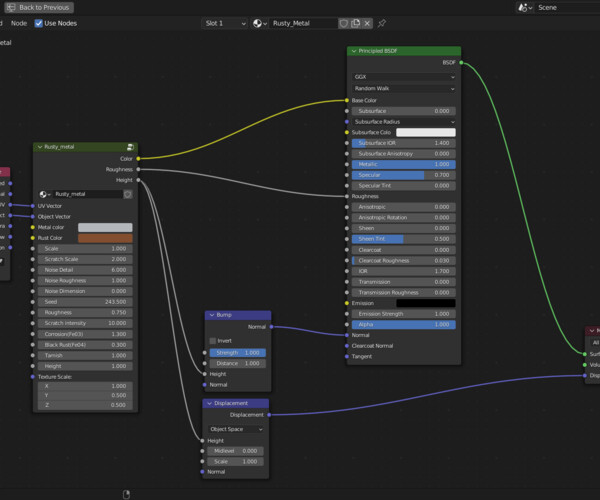
Task: Click the IOR value field
Action: [404, 271]
